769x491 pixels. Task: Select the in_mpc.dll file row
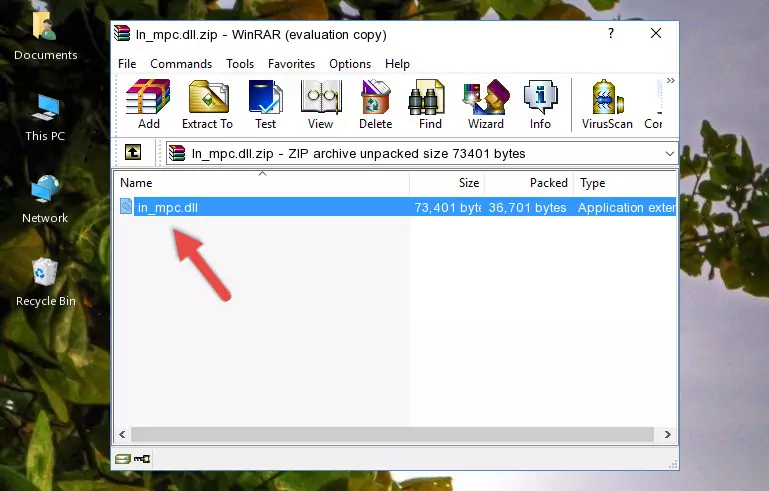tap(396, 207)
